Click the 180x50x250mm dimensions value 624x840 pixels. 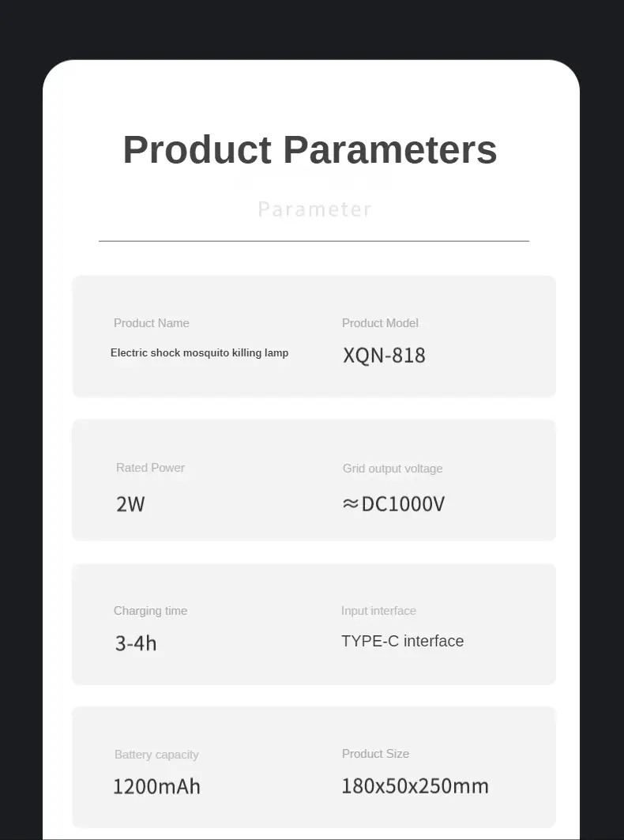coord(415,786)
